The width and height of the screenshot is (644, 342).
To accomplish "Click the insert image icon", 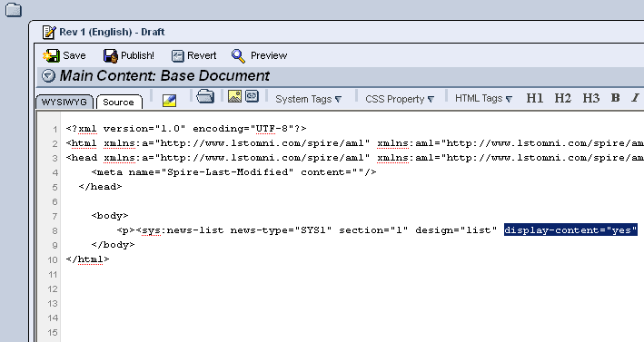I will [x=234, y=96].
